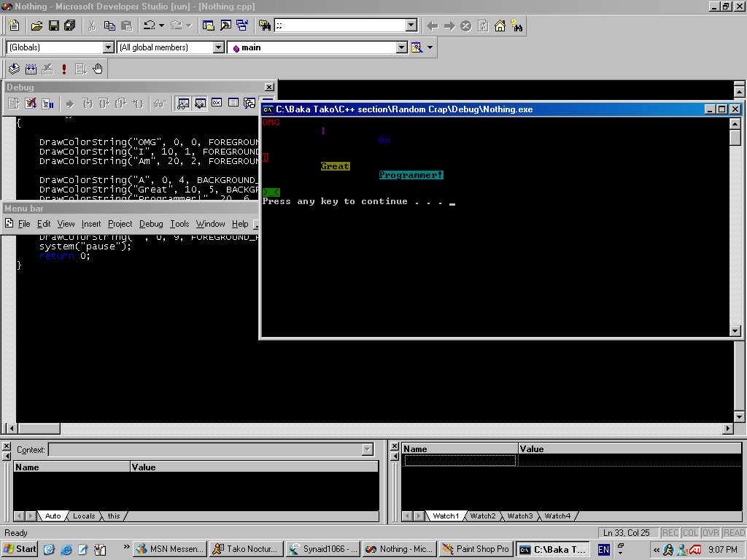Toggle the Variables window button
The width and height of the screenshot is (747, 560).
[x=199, y=104]
